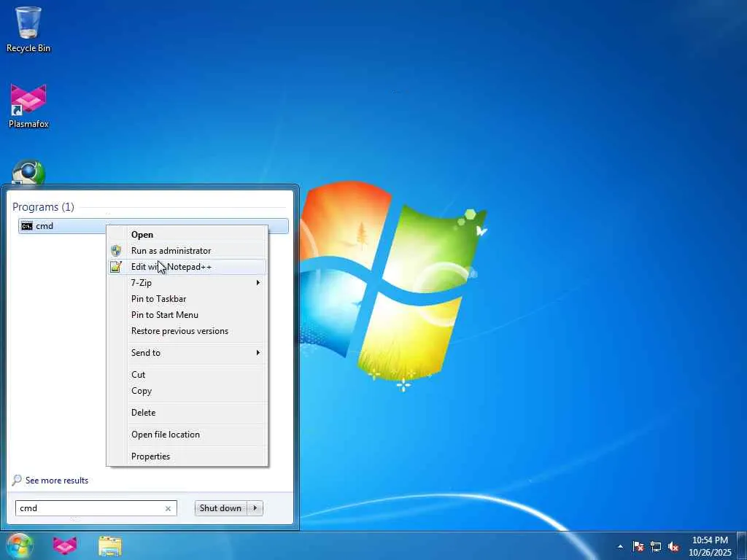Viewport: 747px width, 560px height.
Task: Click the See more results link
Action: pos(57,481)
